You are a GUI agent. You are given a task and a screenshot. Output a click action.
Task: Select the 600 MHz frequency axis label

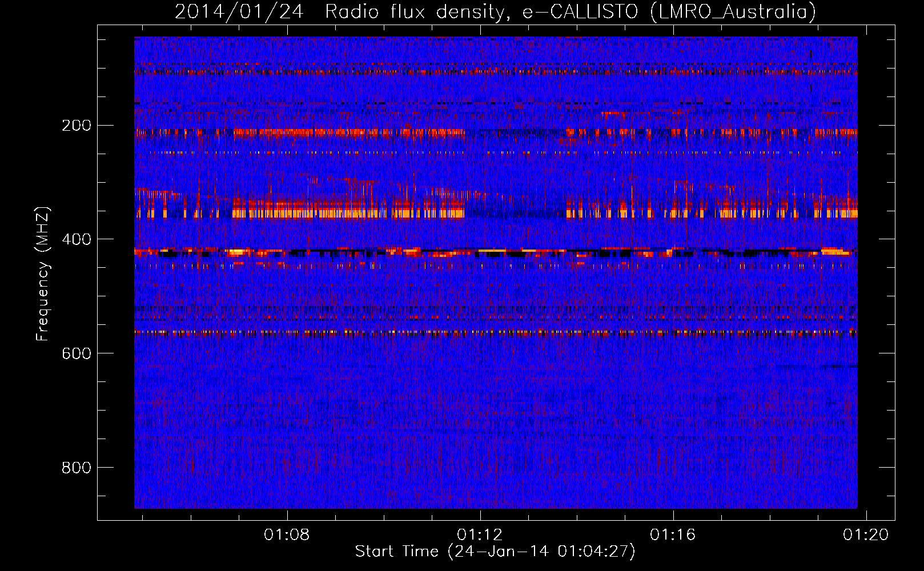click(77, 354)
